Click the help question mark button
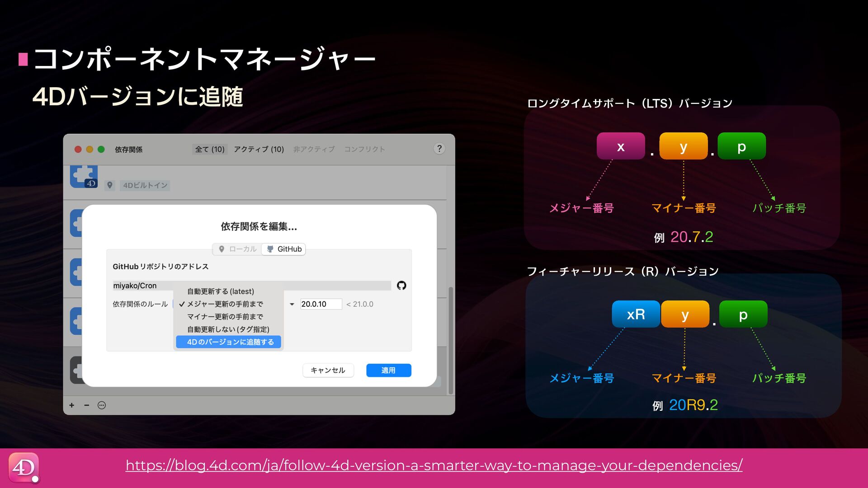This screenshot has height=488, width=868. tap(439, 149)
